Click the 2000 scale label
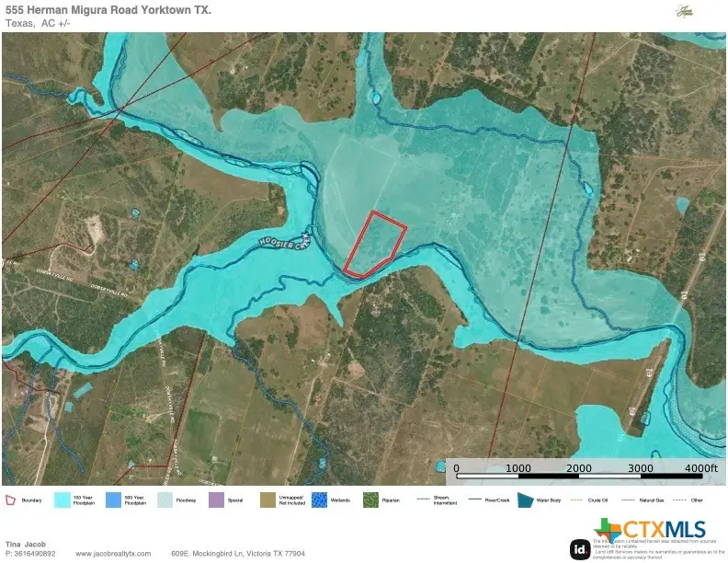The height and width of the screenshot is (563, 728). click(579, 467)
